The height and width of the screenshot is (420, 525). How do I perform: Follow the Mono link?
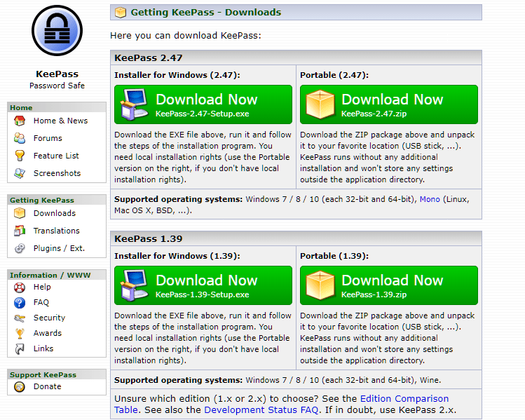(430, 199)
